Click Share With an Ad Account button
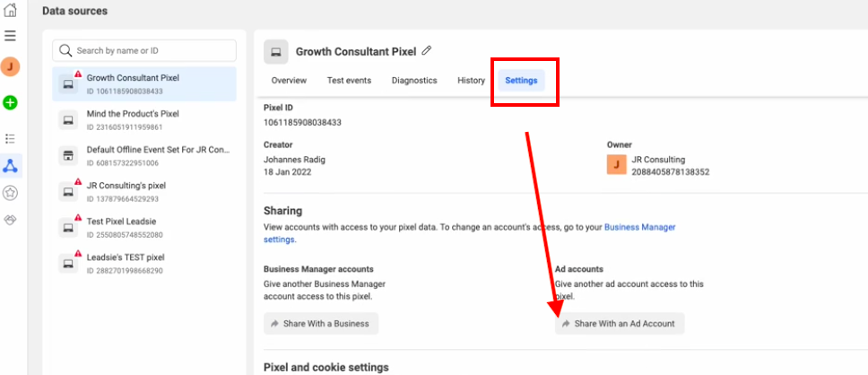The height and width of the screenshot is (375, 868). pos(620,324)
